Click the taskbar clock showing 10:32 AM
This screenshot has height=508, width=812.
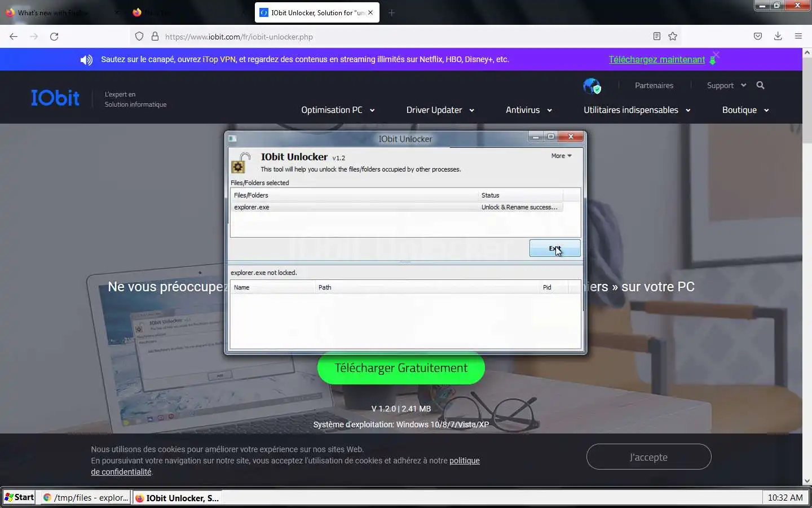(x=785, y=498)
